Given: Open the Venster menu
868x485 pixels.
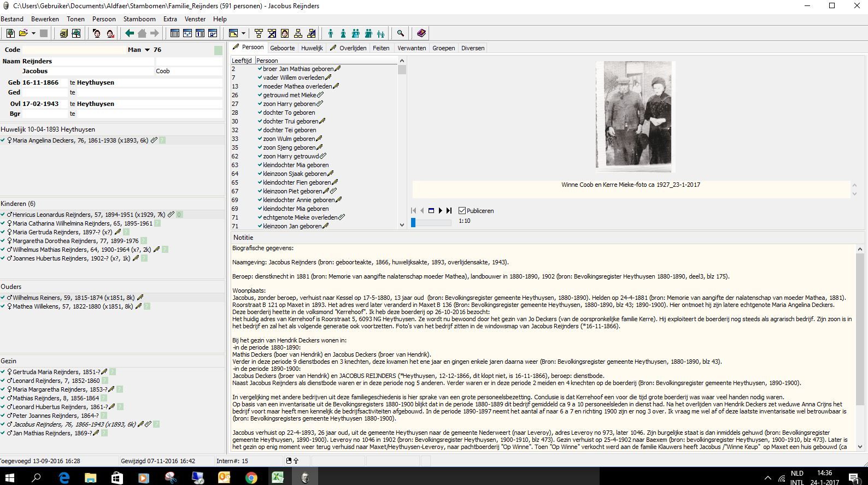Looking at the screenshot, I should coord(195,19).
